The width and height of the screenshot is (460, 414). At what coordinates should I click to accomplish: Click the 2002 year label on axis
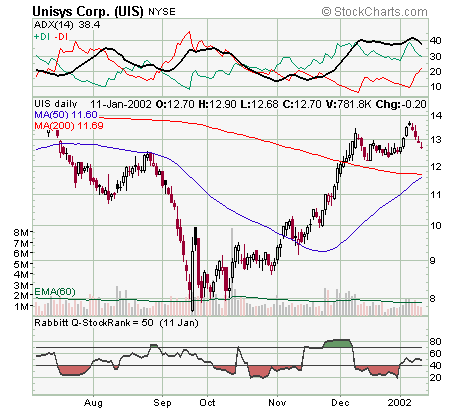(400, 403)
